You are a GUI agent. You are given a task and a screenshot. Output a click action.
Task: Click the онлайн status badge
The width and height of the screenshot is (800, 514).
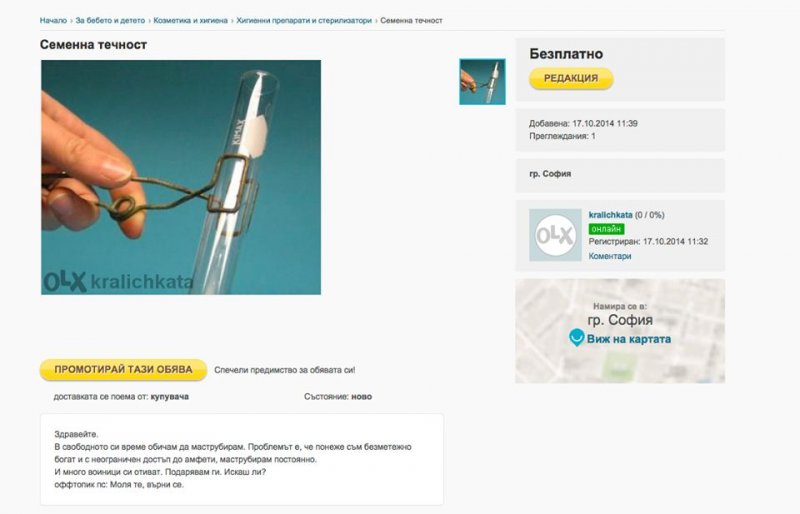606,229
